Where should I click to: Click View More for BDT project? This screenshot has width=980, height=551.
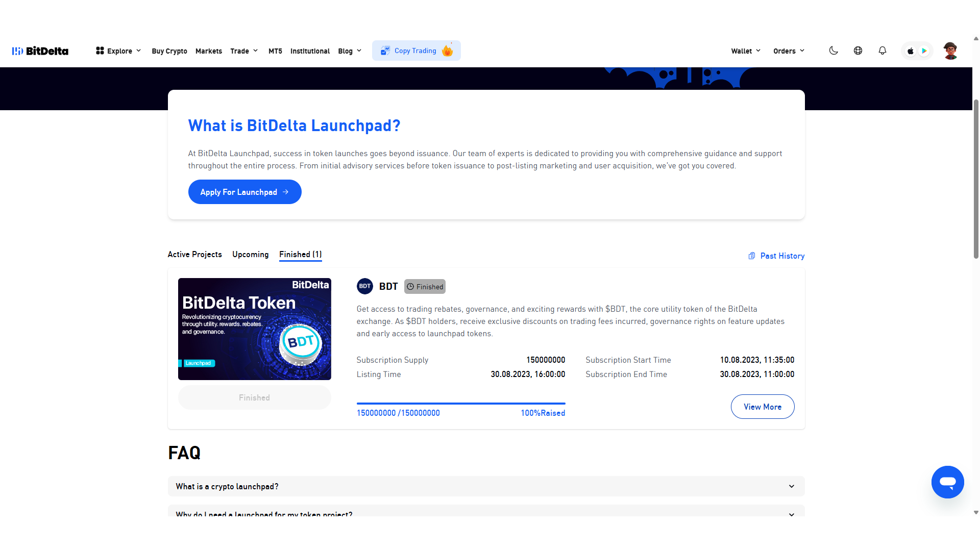[x=763, y=407]
